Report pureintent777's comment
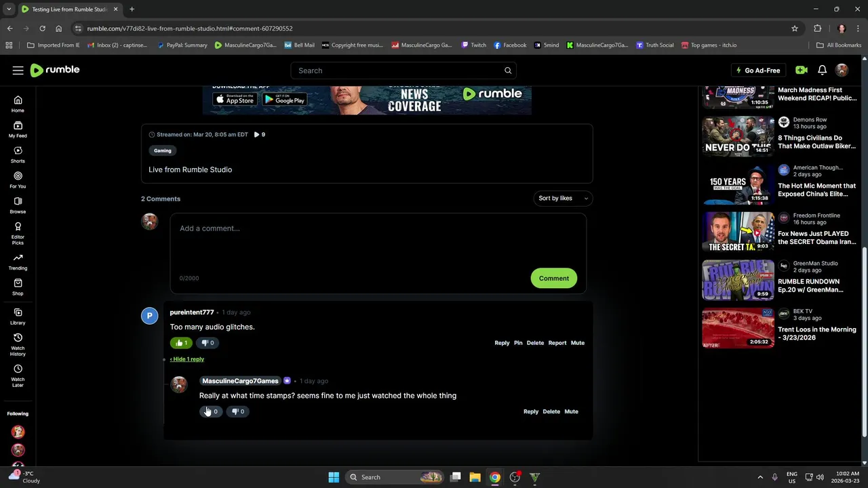868x488 pixels. pyautogui.click(x=557, y=343)
